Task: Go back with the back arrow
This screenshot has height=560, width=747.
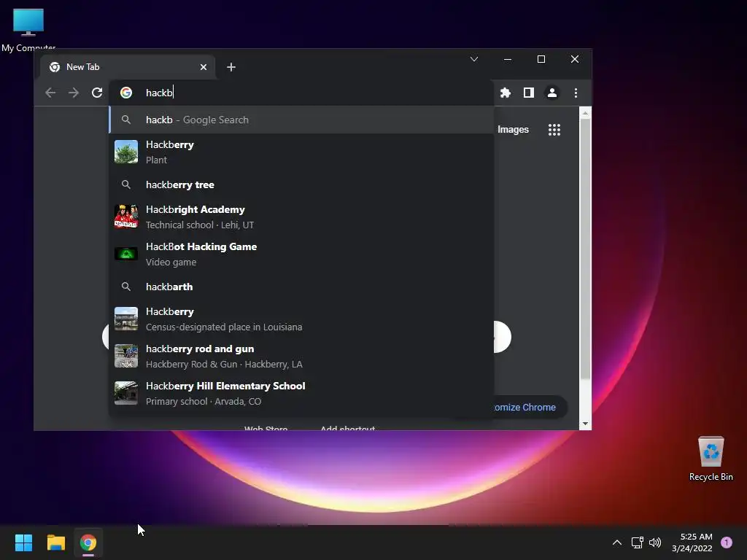Action: (x=50, y=93)
